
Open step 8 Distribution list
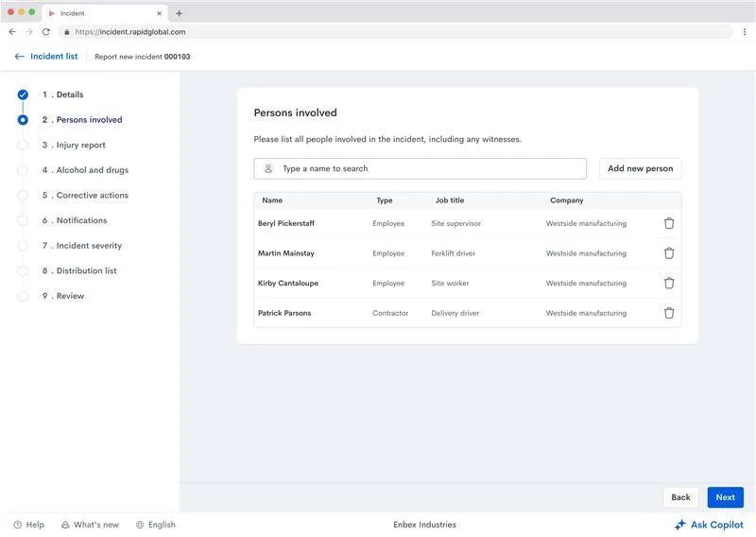click(79, 270)
